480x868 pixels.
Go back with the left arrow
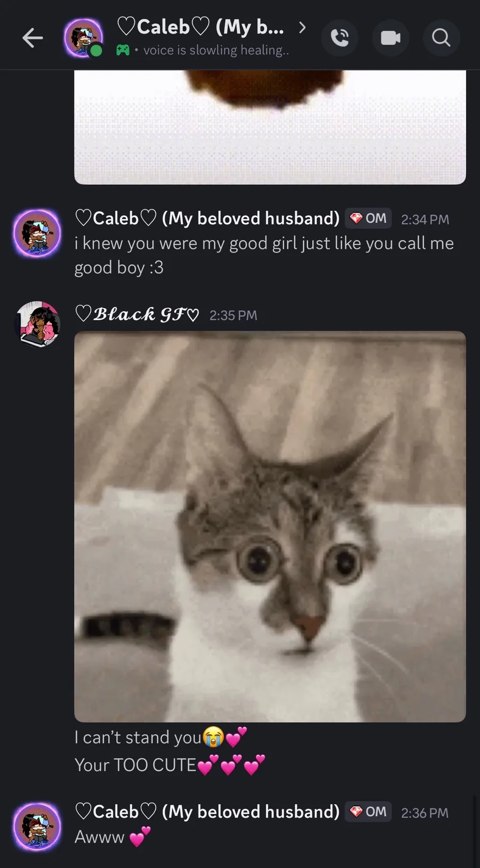click(33, 38)
